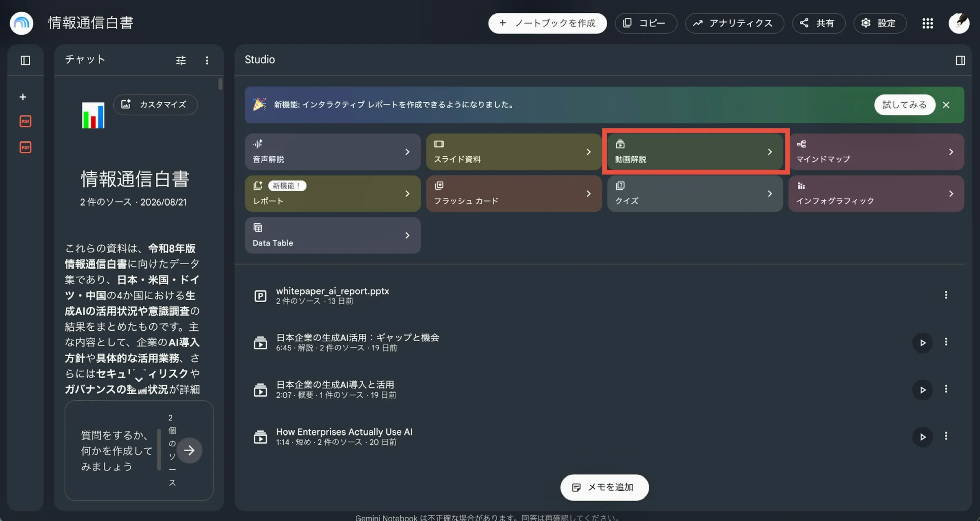
Task: Open options for 日本企業の生成AI導入と活用
Action: click(946, 389)
